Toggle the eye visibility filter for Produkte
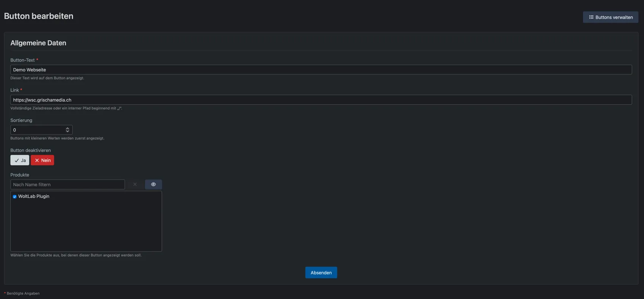Image resolution: width=644 pixels, height=299 pixels. click(x=154, y=184)
